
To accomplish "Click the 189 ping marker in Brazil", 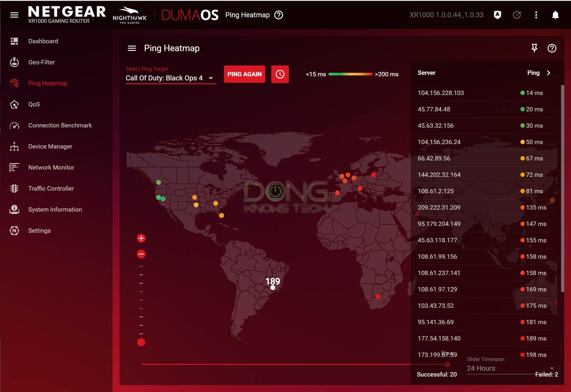I will pos(273,287).
